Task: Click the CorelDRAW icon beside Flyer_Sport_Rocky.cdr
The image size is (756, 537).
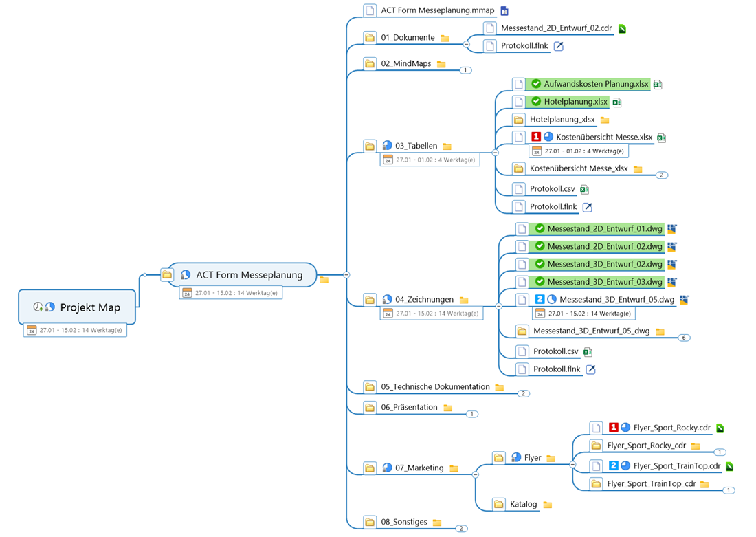Action: [x=720, y=428]
